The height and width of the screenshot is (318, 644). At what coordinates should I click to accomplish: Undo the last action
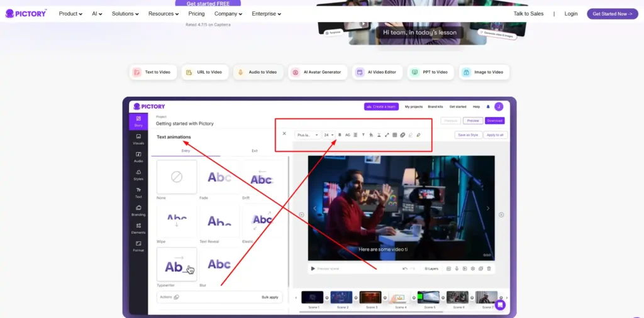[405, 269]
